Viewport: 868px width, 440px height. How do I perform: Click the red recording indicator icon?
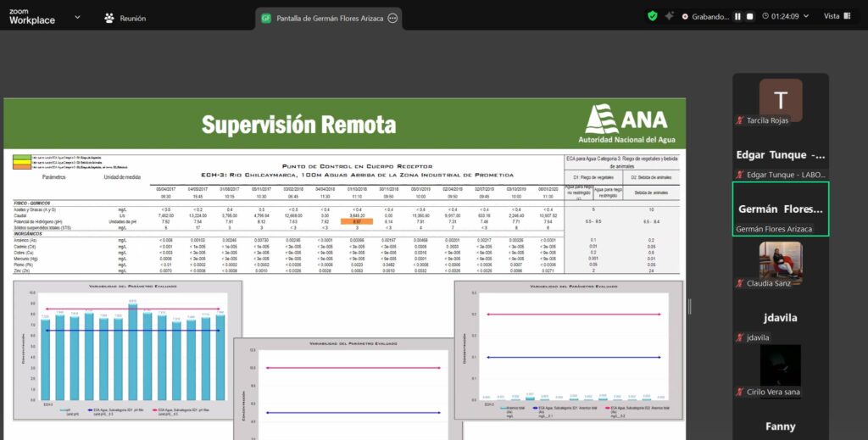[685, 17]
